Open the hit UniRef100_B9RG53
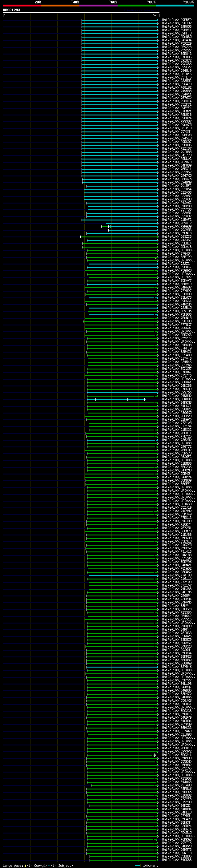Image resolution: width=197 pixels, height=868 pixels. point(177,26)
